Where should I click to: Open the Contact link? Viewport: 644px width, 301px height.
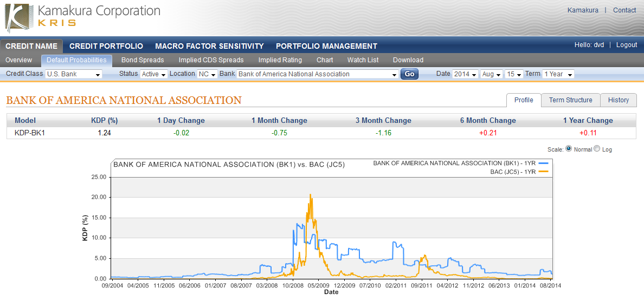click(624, 10)
